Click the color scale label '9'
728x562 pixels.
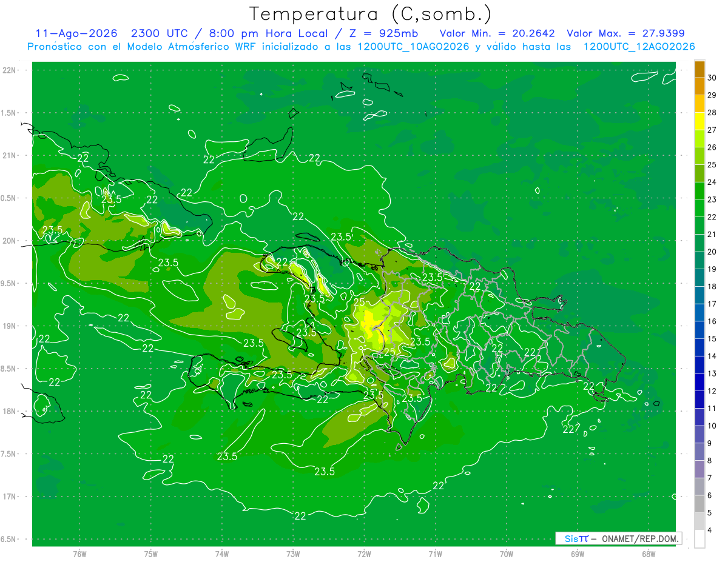point(710,443)
